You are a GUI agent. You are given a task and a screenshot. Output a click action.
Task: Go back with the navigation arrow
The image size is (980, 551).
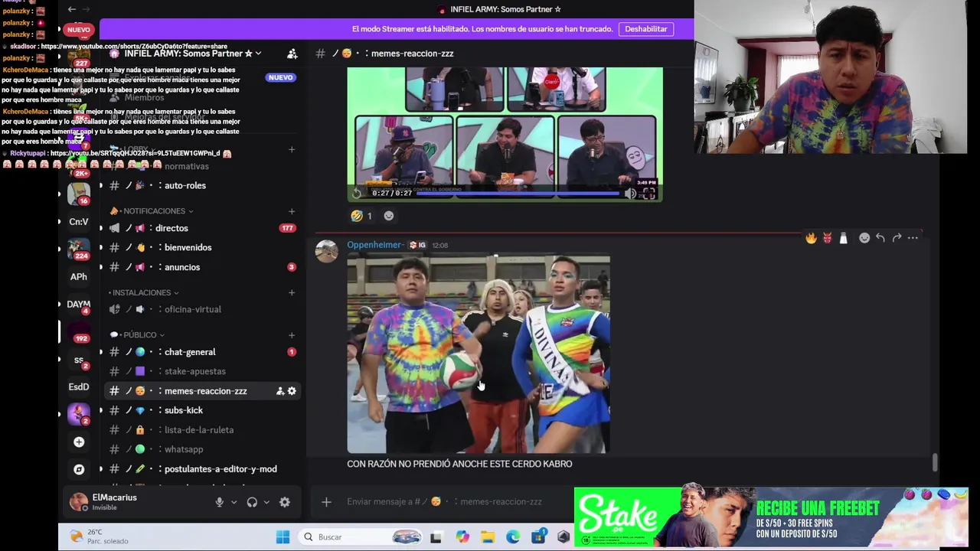pos(71,9)
